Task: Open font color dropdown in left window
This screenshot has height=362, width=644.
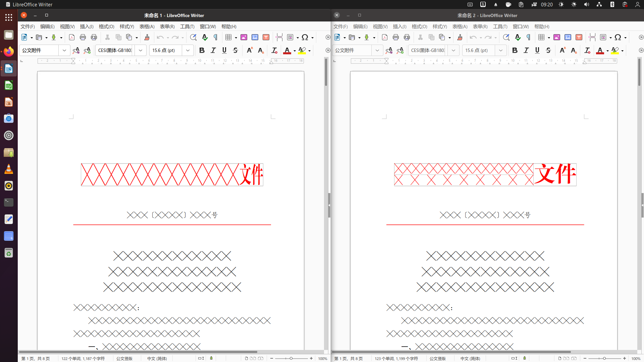Action: (294, 51)
